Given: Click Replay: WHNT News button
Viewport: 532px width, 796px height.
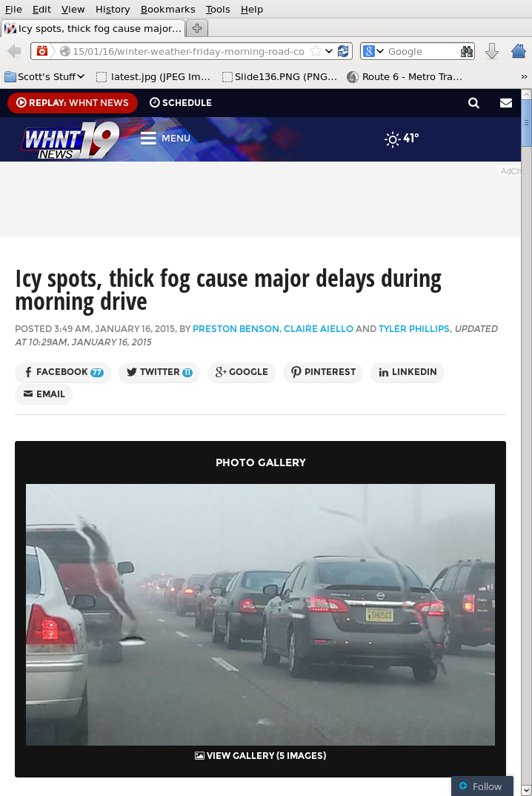Looking at the screenshot, I should click(73, 103).
